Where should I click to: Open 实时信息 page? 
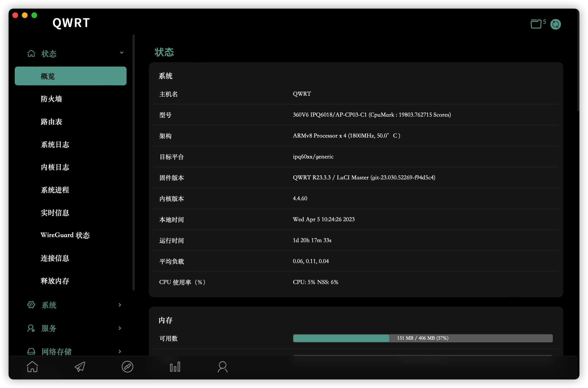coord(55,213)
